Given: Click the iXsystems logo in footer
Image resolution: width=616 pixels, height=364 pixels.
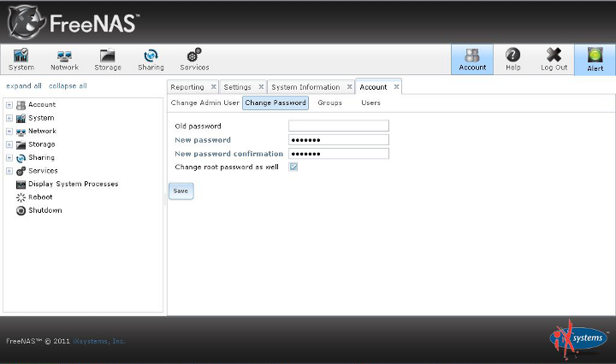Looking at the screenshot, I should click(577, 339).
